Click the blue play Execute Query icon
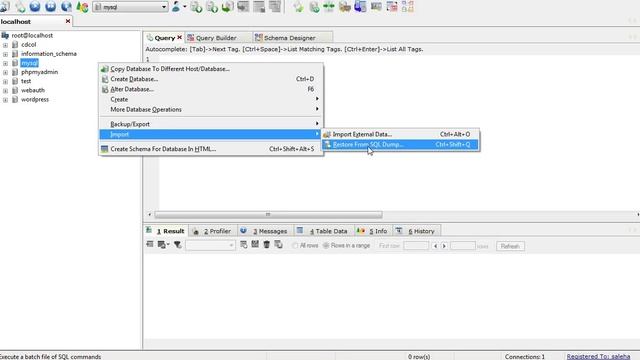Image resolution: width=640 pixels, height=360 pixels. tap(35, 7)
